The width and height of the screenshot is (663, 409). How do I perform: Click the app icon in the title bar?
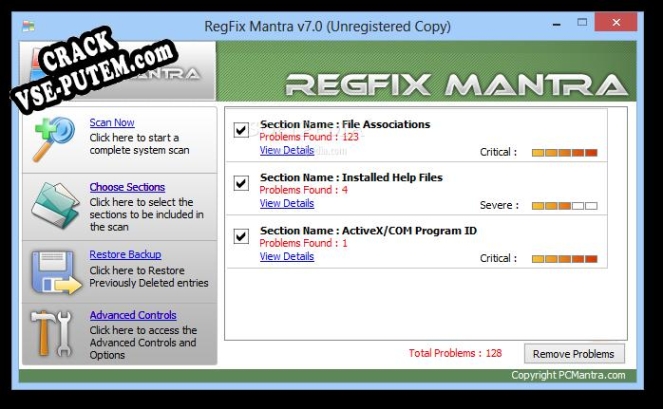tap(29, 26)
